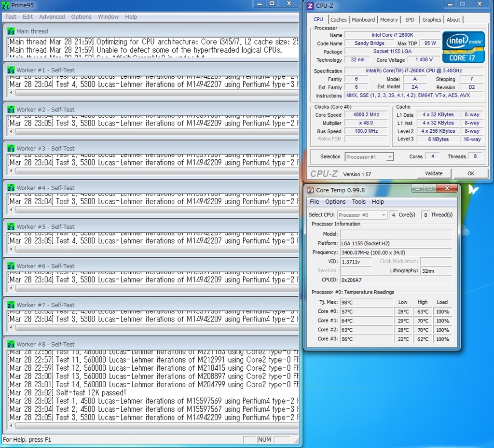The image size is (494, 448).
Task: Click the processor Name field Intel Core i7 2600K
Action: point(392,35)
